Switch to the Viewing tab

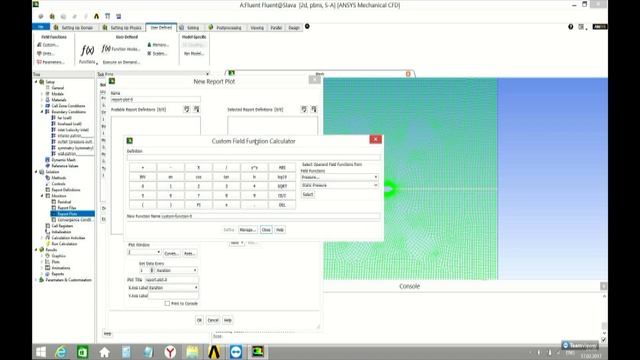pos(257,28)
